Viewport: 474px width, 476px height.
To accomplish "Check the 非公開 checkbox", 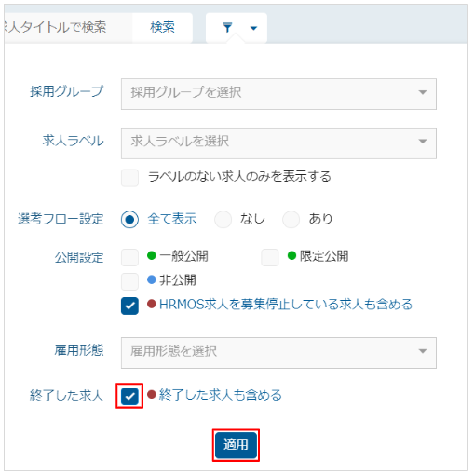I will (129, 281).
